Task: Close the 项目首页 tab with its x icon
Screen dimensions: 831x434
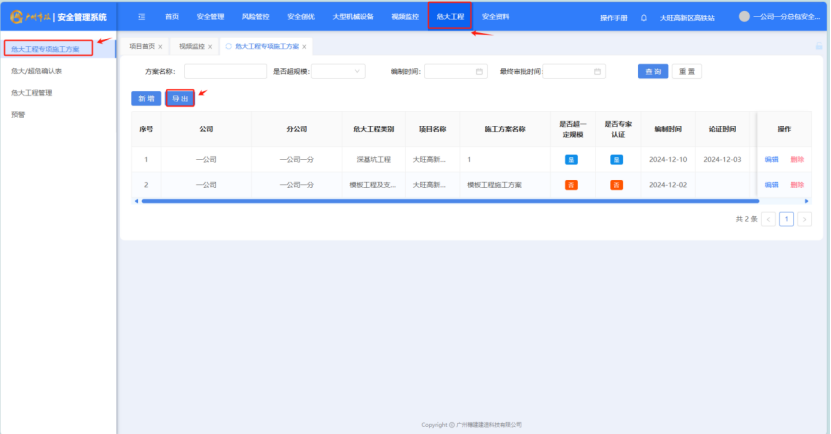Action: [160, 47]
